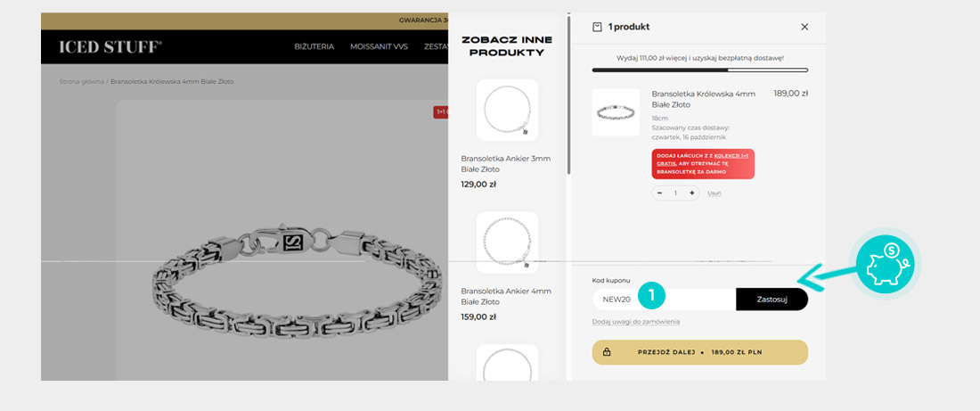Screen dimensions: 980x411
Task: Click the cart item bracelet thumbnail
Action: pos(616,112)
